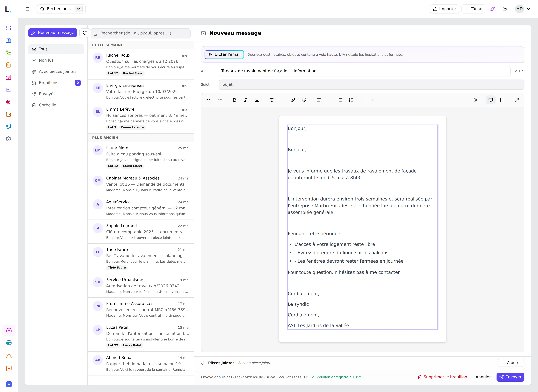The width and height of the screenshot is (538, 392).
Task: Focus the global Rechercher search box
Action: tap(61, 9)
